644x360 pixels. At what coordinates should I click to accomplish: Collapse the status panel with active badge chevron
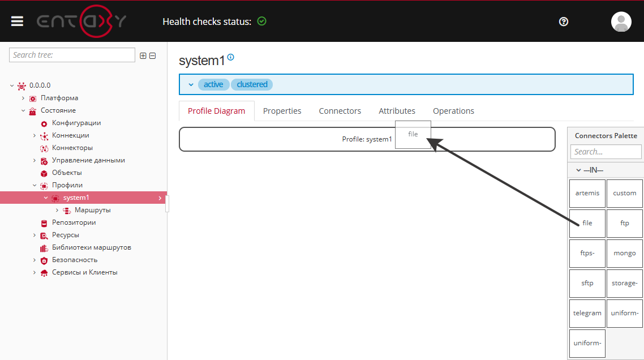pos(191,85)
